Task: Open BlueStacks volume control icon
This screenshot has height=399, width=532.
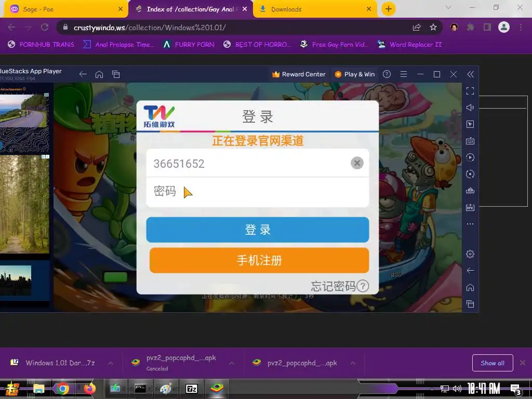Action: click(470, 108)
